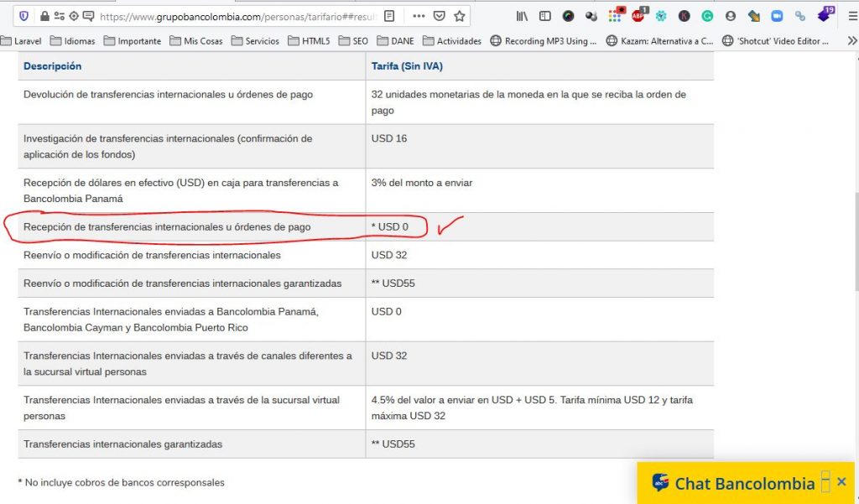Click the chat bubble icon in address bar
The image size is (859, 504).
pos(88,17)
